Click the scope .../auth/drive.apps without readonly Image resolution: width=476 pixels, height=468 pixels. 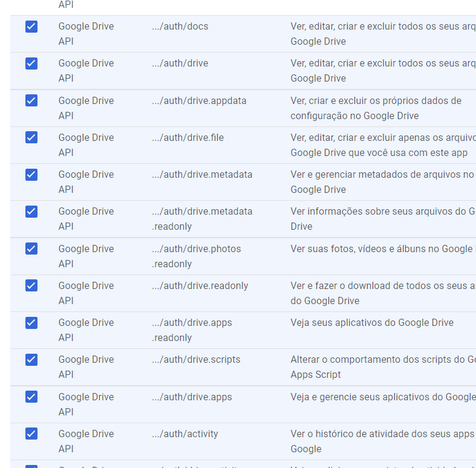pyautogui.click(x=192, y=397)
